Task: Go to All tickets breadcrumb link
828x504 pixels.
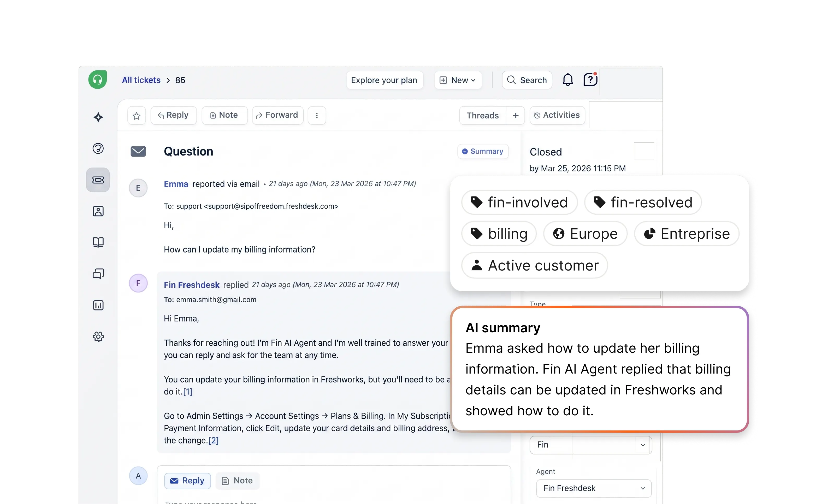Action: (141, 80)
